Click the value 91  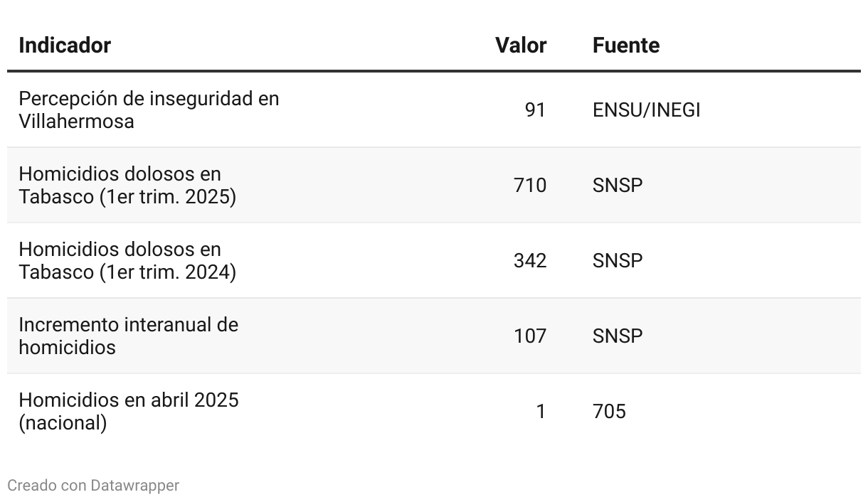535,110
